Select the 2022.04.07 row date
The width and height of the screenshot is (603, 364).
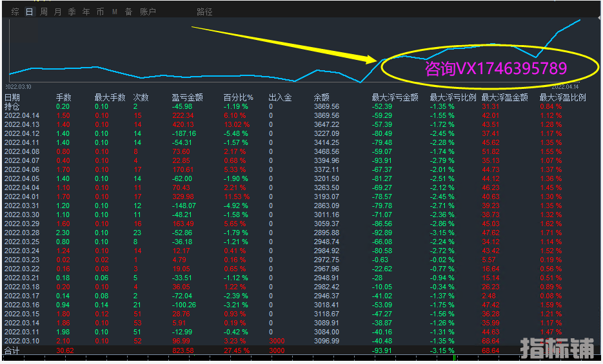click(x=21, y=160)
